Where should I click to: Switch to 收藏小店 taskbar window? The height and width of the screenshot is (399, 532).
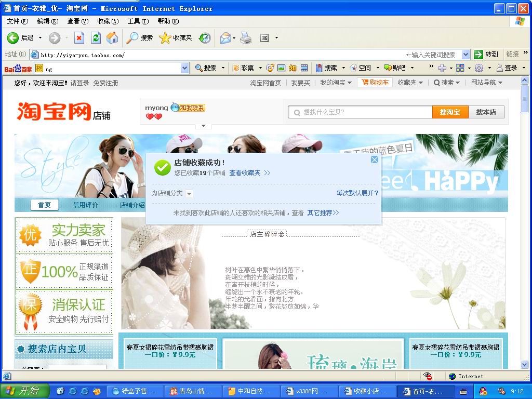[366, 391]
